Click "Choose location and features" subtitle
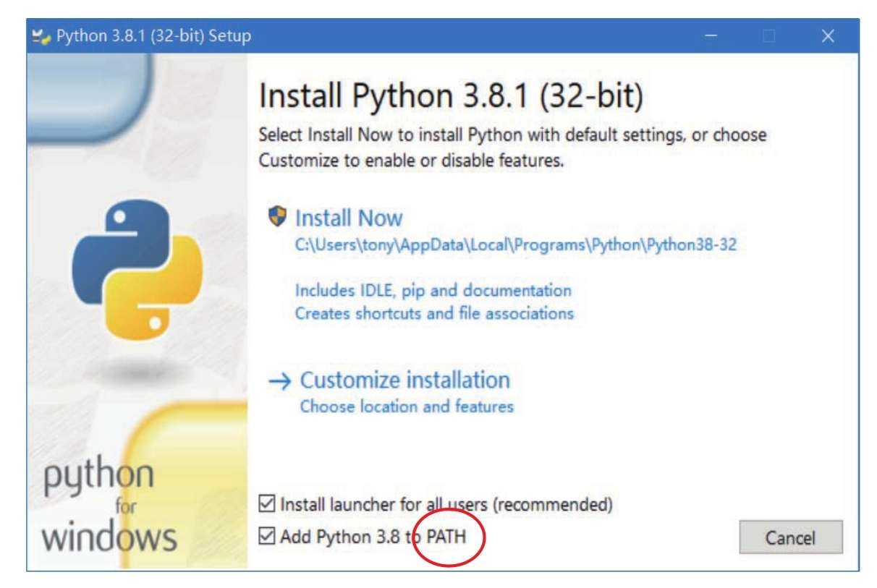 [407, 406]
